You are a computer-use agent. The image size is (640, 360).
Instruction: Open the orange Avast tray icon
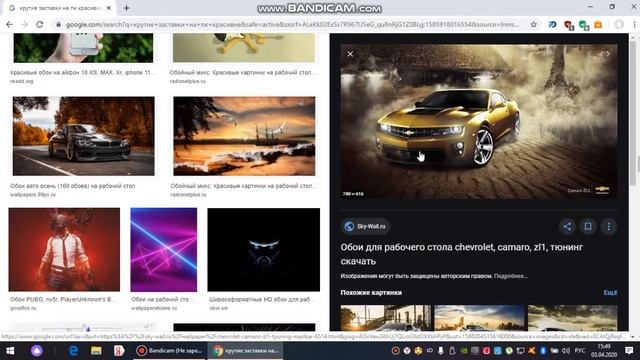coord(531,351)
